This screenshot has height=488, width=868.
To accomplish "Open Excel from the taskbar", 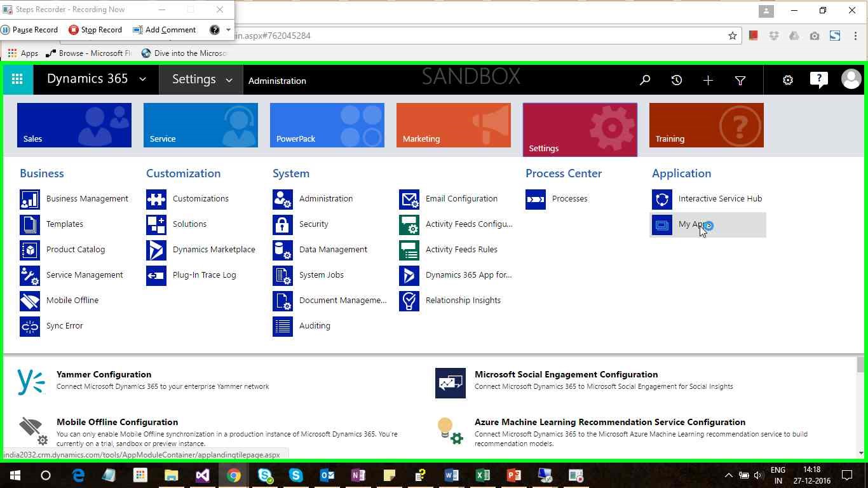I will [483, 475].
